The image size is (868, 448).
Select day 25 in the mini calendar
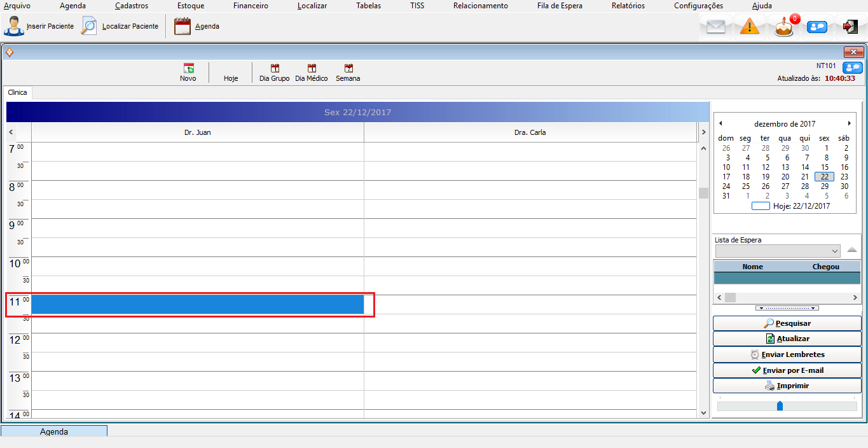(x=746, y=186)
